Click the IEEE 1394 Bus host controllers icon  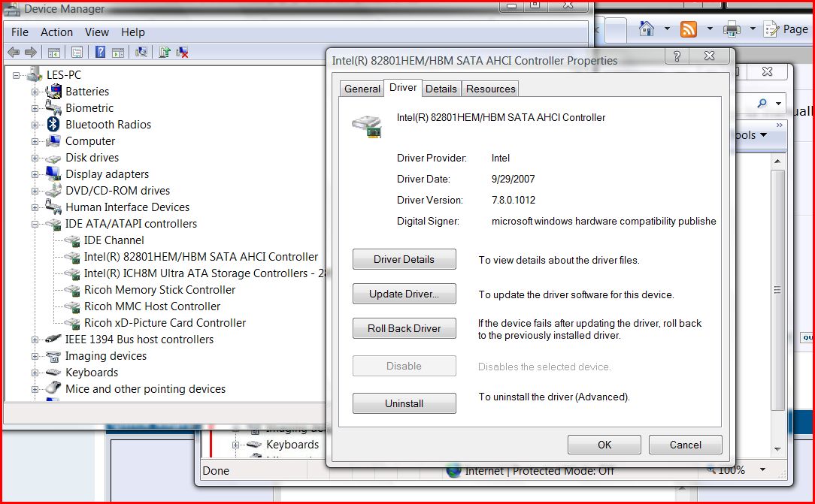coord(53,340)
